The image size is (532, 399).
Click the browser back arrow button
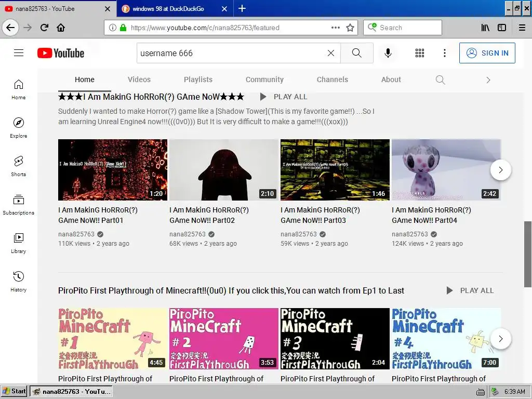tap(10, 28)
